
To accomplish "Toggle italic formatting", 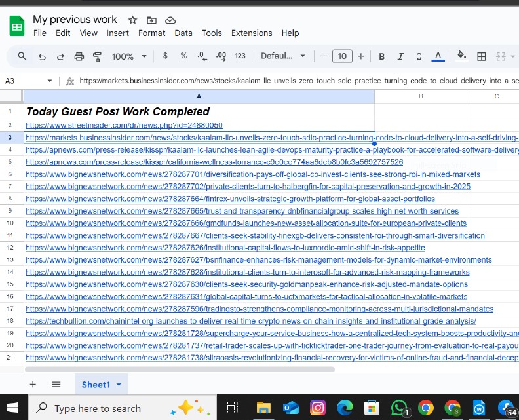I will 400,56.
